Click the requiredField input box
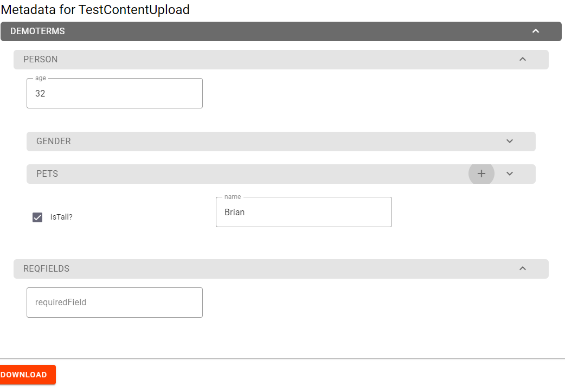565x392 pixels. pyautogui.click(x=114, y=302)
